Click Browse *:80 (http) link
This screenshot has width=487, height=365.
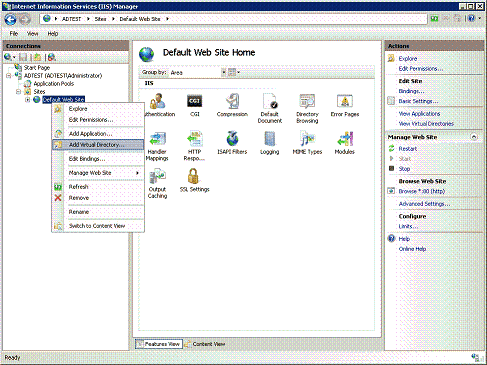point(422,191)
